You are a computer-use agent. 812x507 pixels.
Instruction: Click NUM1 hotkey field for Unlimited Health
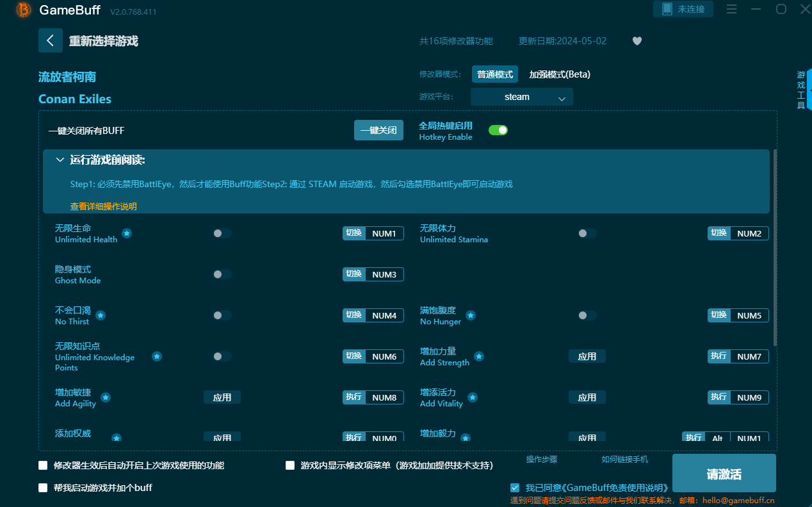tap(384, 233)
